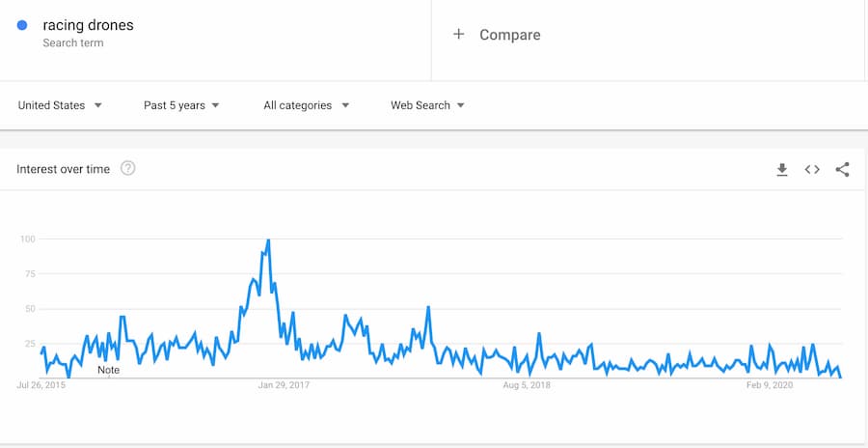
Task: Change the Web Search type dropdown
Action: pyautogui.click(x=427, y=105)
